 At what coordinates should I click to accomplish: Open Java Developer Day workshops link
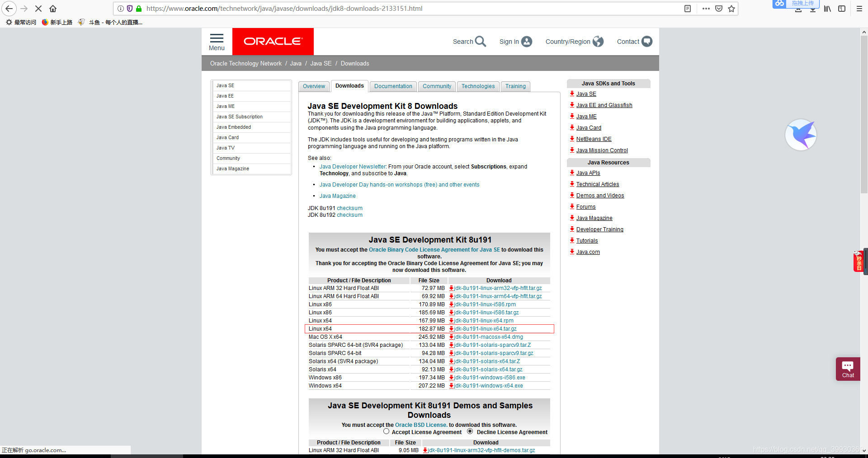pyautogui.click(x=399, y=185)
